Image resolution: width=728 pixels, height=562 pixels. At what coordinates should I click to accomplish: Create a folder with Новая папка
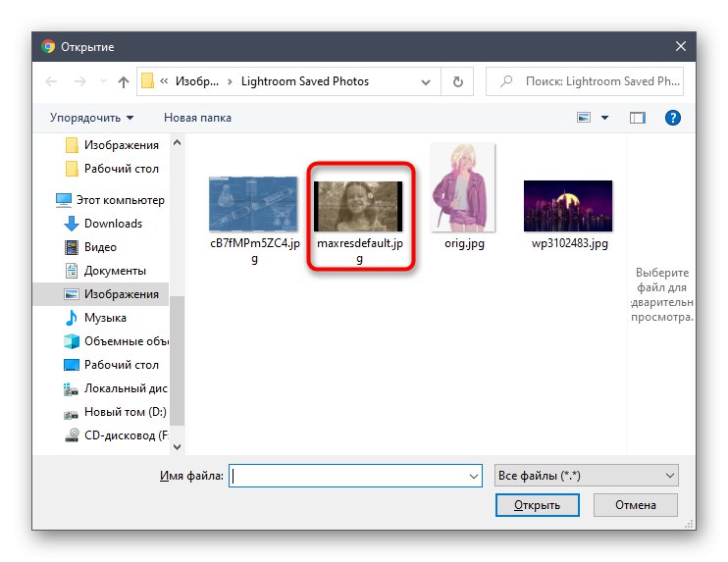tap(197, 118)
